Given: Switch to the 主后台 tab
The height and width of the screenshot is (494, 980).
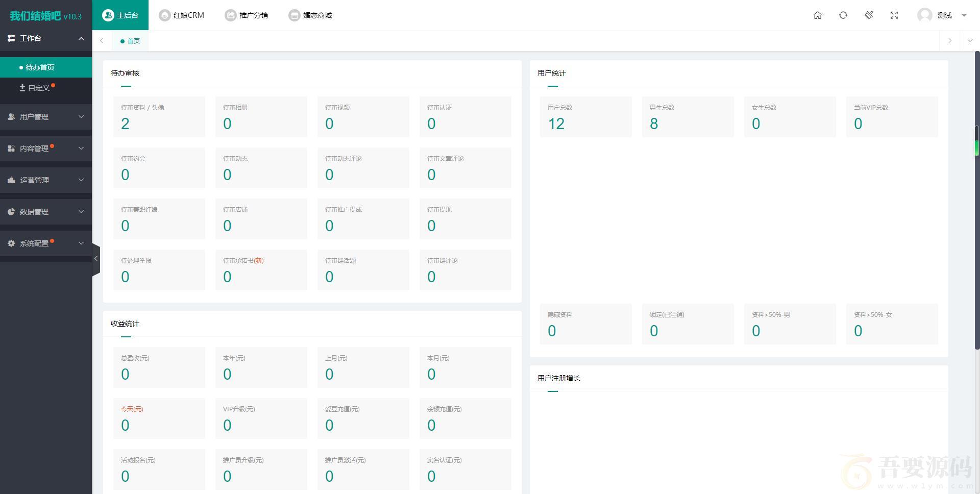Looking at the screenshot, I should pyautogui.click(x=120, y=15).
